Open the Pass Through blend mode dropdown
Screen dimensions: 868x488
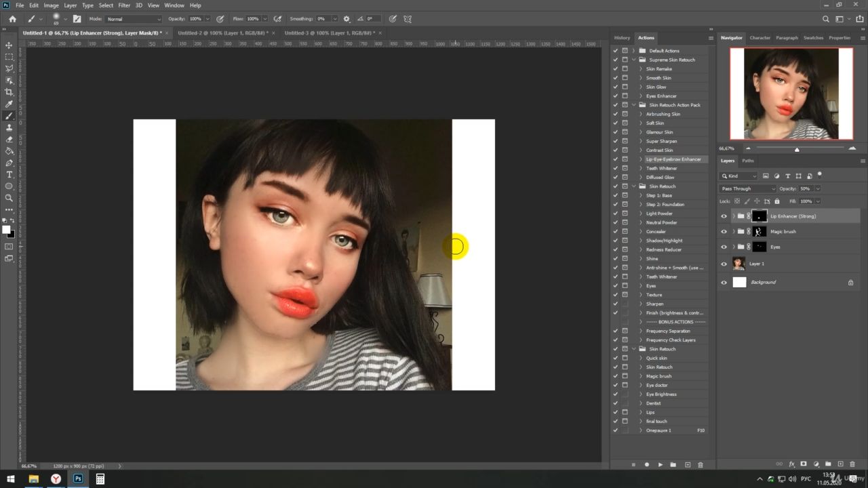(748, 188)
